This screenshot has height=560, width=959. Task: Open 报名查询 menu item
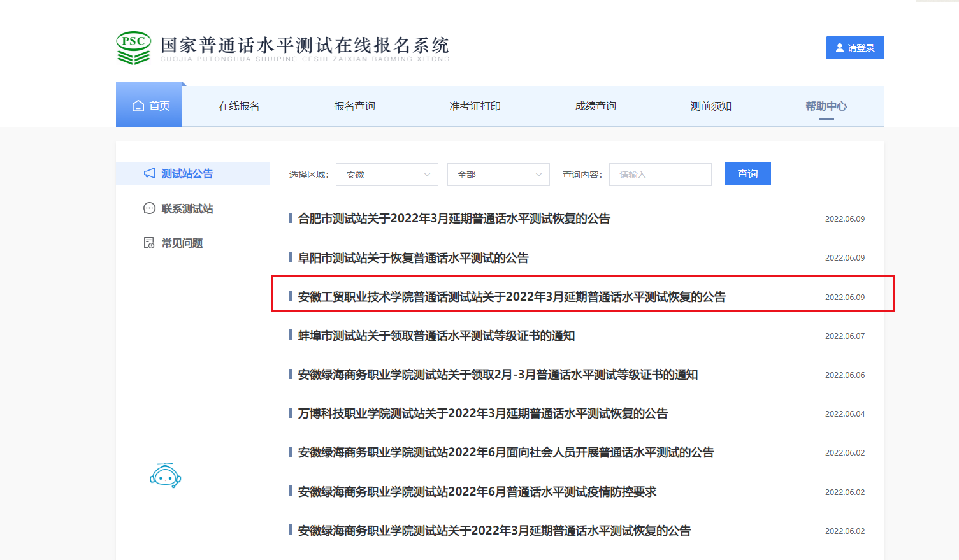[354, 106]
